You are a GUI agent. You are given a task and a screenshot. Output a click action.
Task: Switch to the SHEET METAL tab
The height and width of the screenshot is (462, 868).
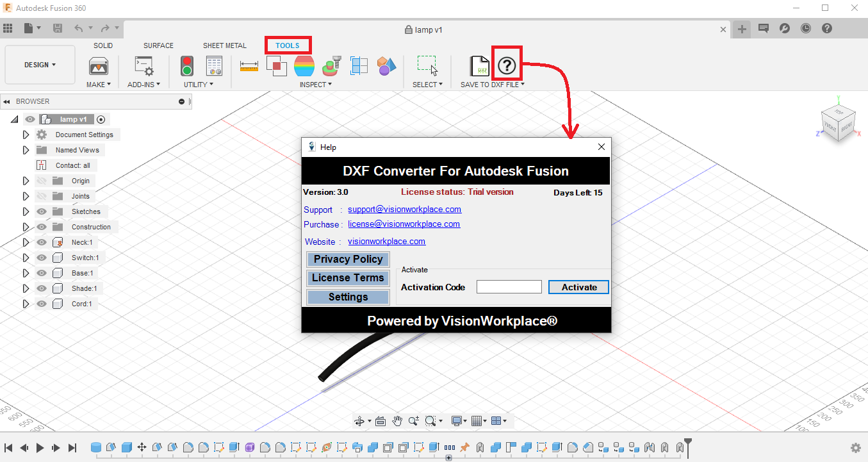point(225,45)
